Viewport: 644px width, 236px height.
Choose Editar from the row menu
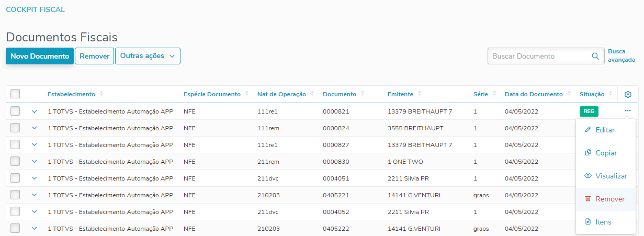point(606,130)
